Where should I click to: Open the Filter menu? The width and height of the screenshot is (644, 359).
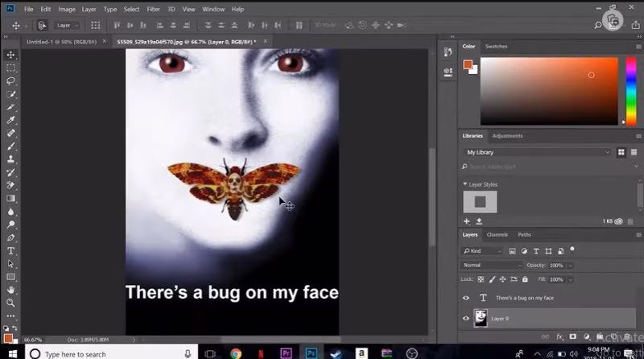click(x=152, y=9)
